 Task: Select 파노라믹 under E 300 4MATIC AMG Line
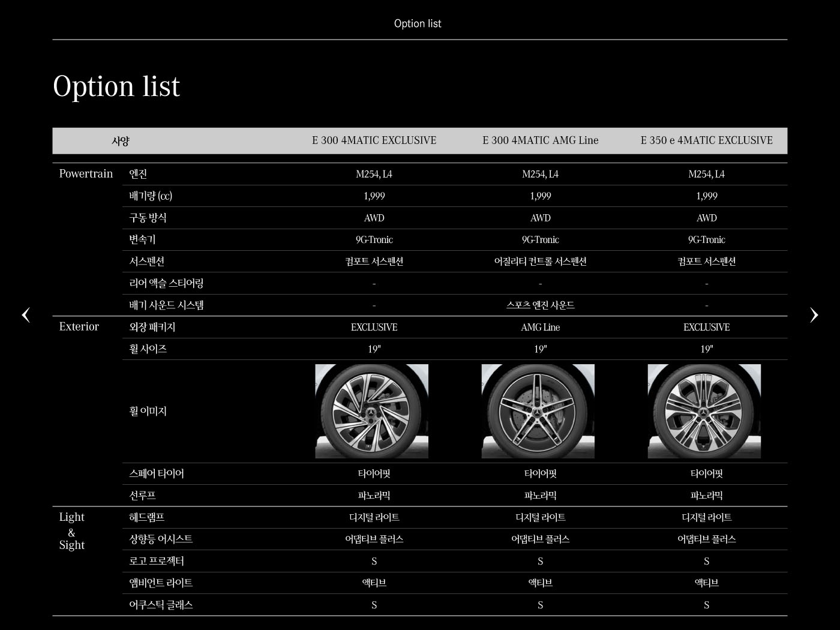point(541,496)
